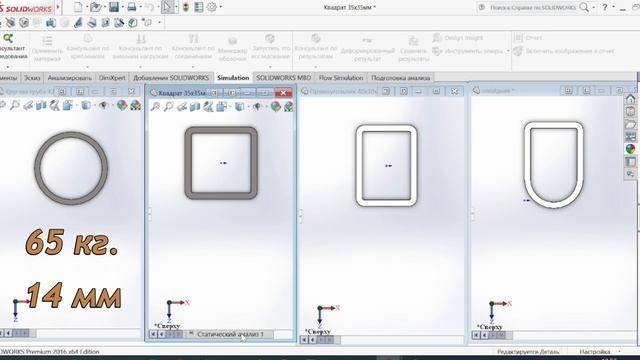This screenshot has height=360, width=640.
Task: Open the SOLIDWORKS Forum icon in the task pane
Action: coord(630,174)
